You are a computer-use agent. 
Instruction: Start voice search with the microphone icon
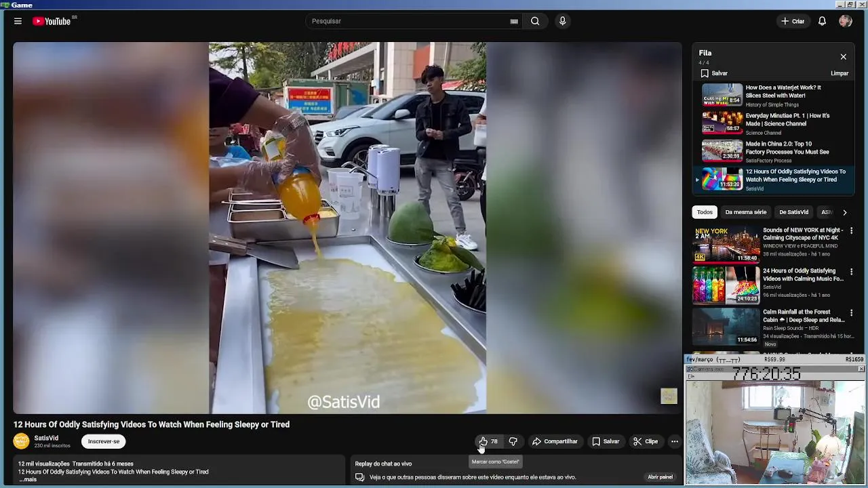pyautogui.click(x=562, y=21)
